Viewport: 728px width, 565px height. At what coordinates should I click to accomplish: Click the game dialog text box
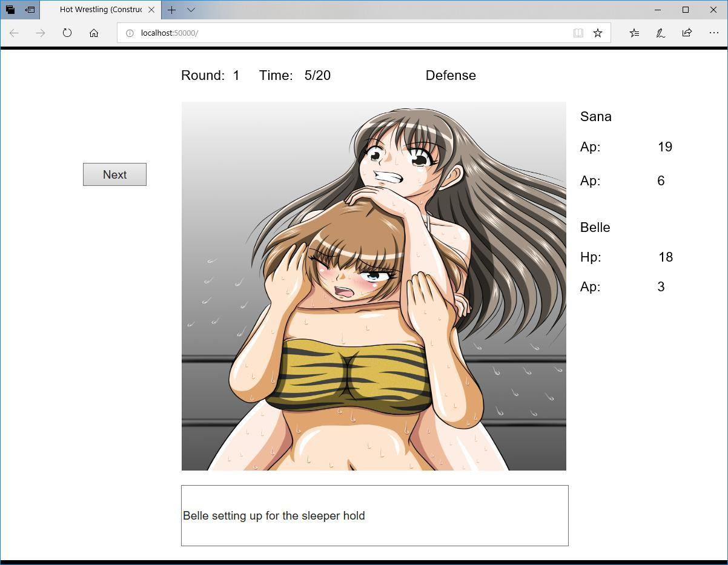pos(375,515)
